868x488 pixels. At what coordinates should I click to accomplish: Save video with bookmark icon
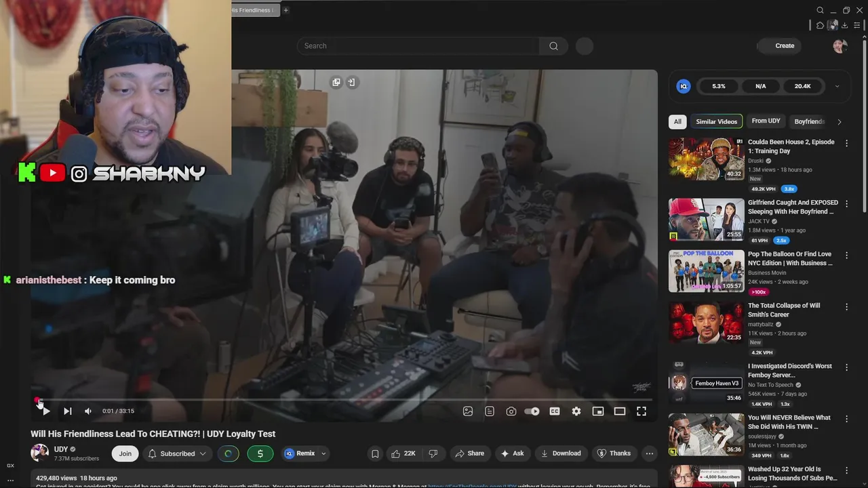pos(375,453)
